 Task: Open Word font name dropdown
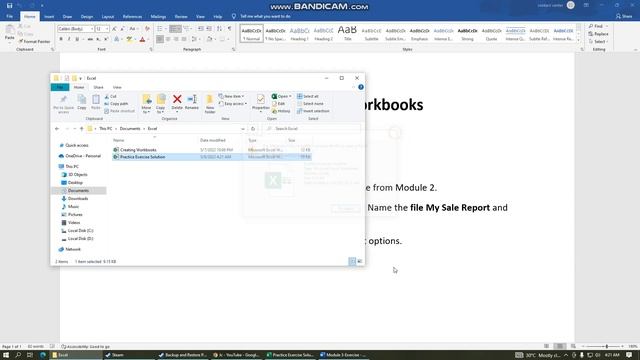point(91,29)
